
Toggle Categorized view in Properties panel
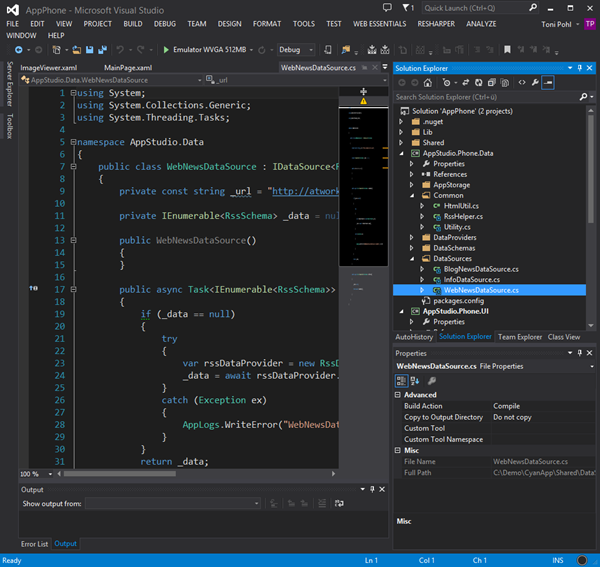[402, 381]
